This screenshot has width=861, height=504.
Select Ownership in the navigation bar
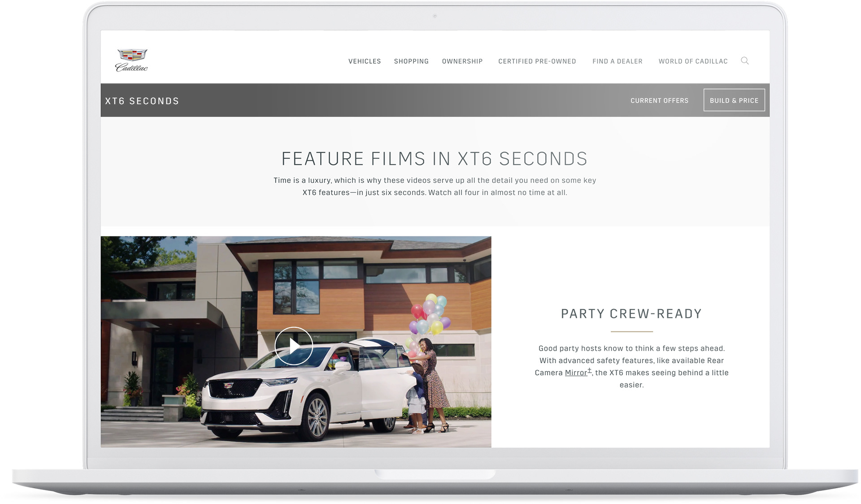462,61
